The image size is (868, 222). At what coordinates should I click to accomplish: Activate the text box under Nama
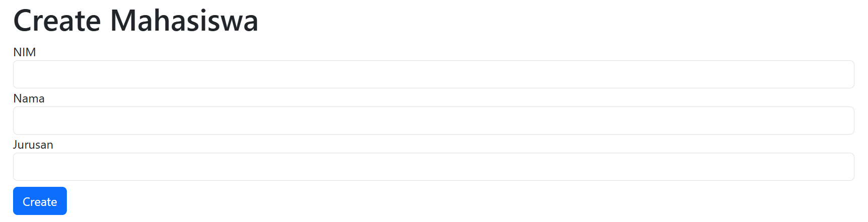(x=433, y=121)
